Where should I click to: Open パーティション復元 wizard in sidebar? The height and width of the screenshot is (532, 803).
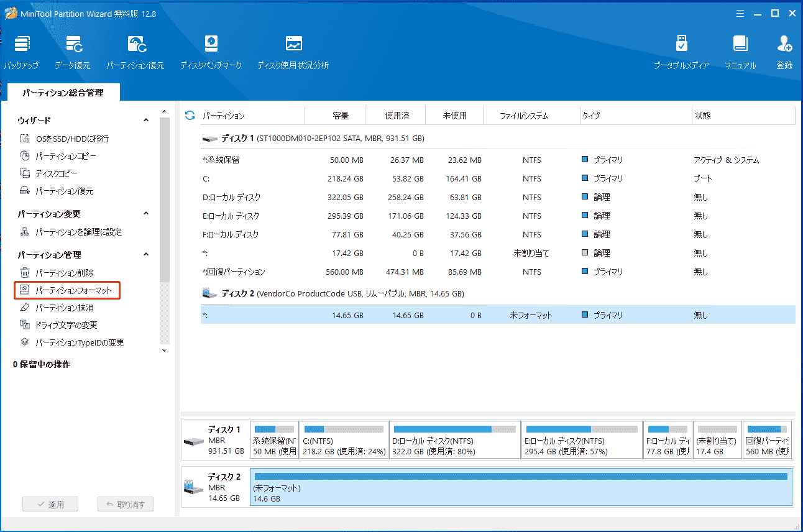click(57, 191)
